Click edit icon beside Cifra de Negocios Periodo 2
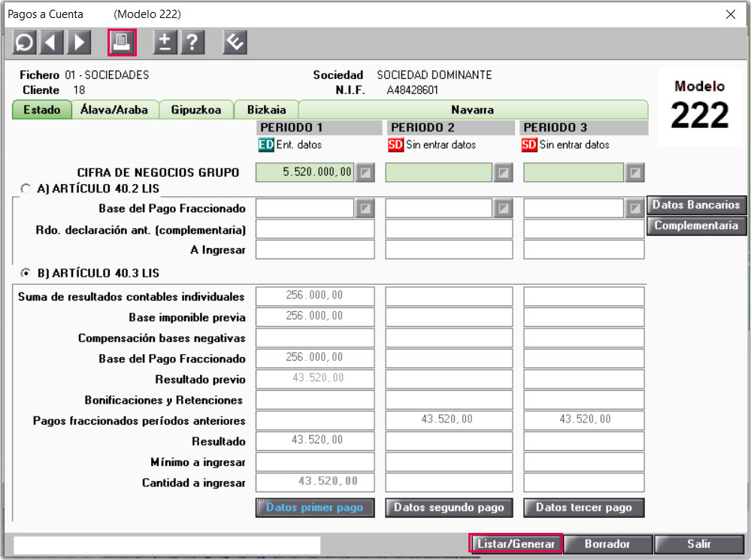This screenshot has height=560, width=751. [x=504, y=172]
